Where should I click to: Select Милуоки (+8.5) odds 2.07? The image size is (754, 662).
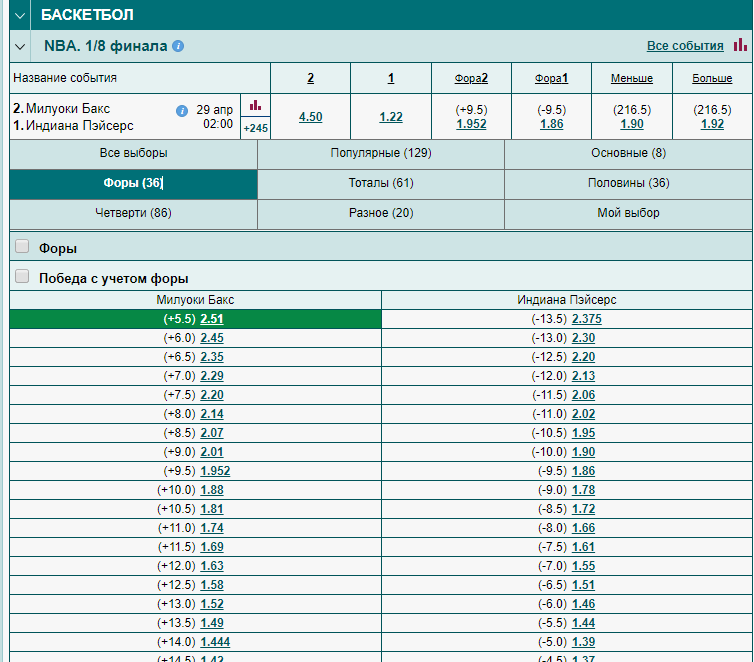[212, 433]
